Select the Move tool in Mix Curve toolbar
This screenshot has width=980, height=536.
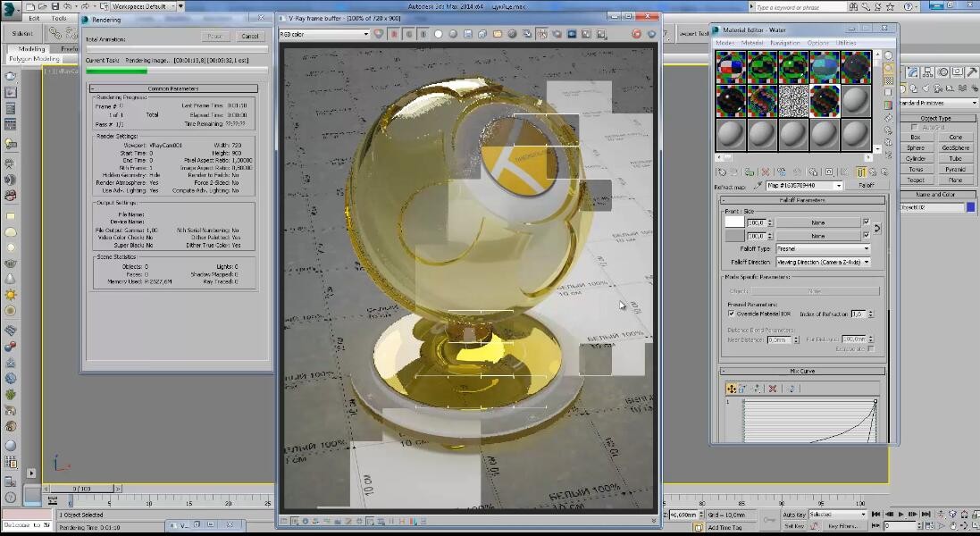(x=731, y=389)
